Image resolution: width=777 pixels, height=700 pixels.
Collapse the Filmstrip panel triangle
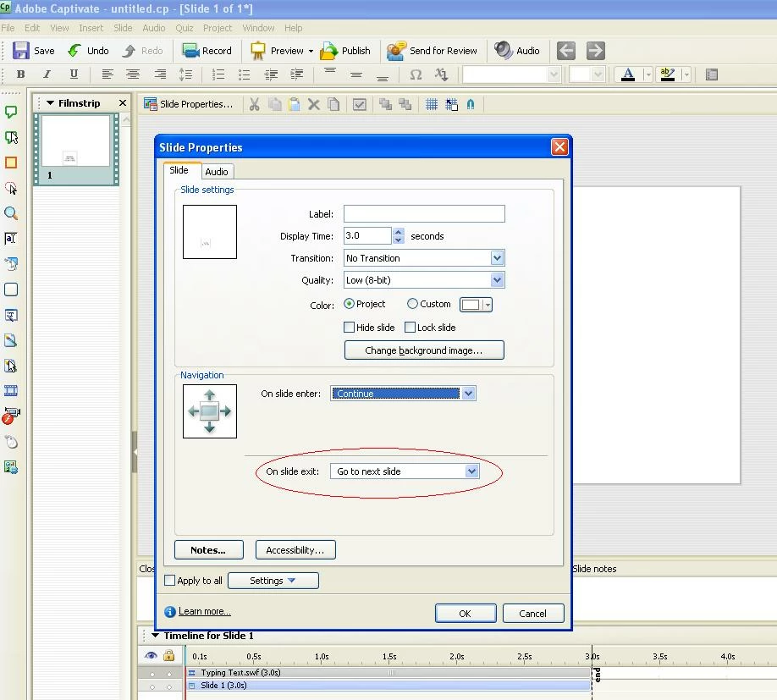tap(50, 103)
